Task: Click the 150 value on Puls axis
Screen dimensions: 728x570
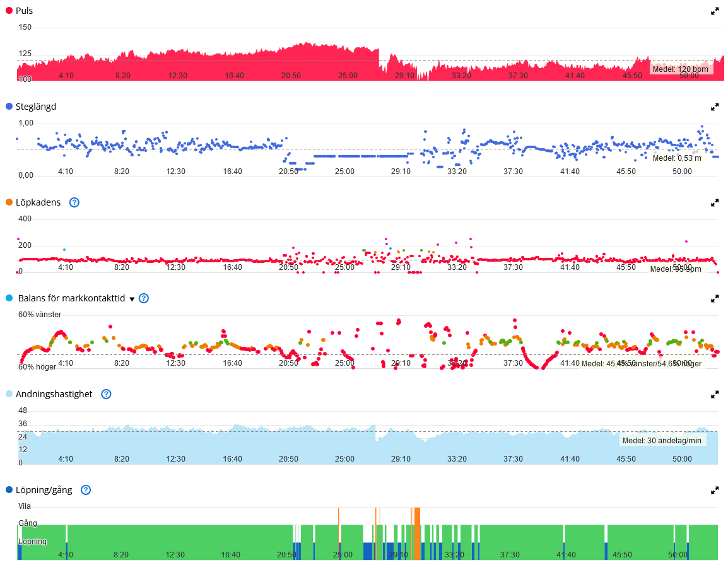Action: click(25, 27)
